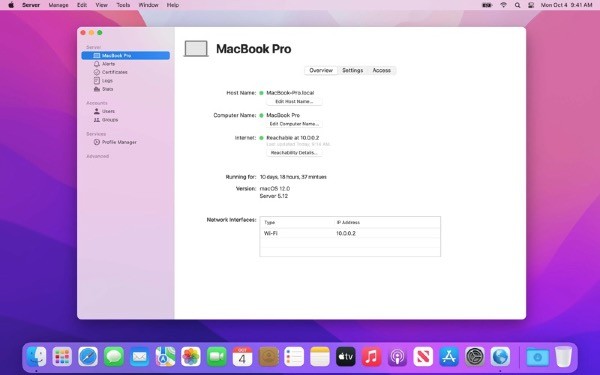Open the Trash in the Dock

click(564, 357)
